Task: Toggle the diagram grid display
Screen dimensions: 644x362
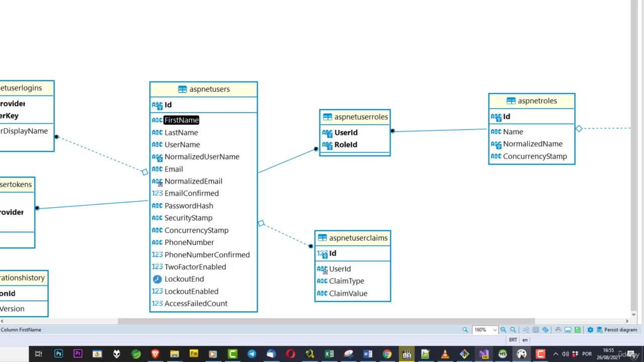Action: pos(536,330)
